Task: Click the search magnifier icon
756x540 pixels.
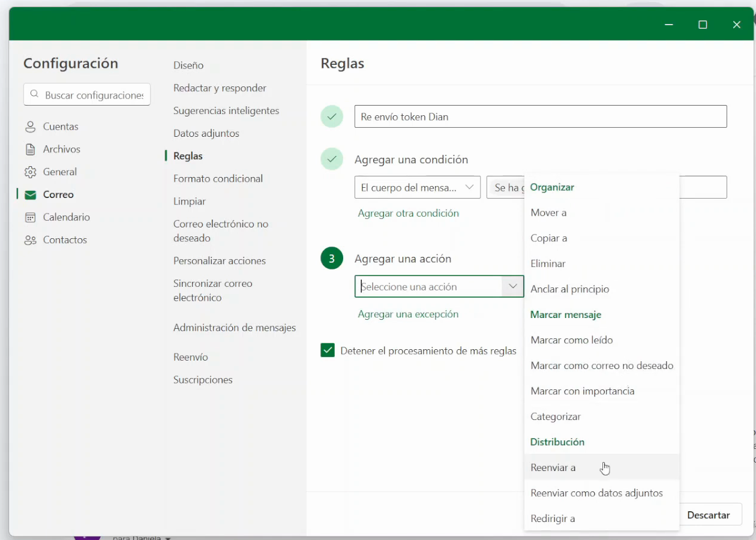Action: pyautogui.click(x=34, y=95)
